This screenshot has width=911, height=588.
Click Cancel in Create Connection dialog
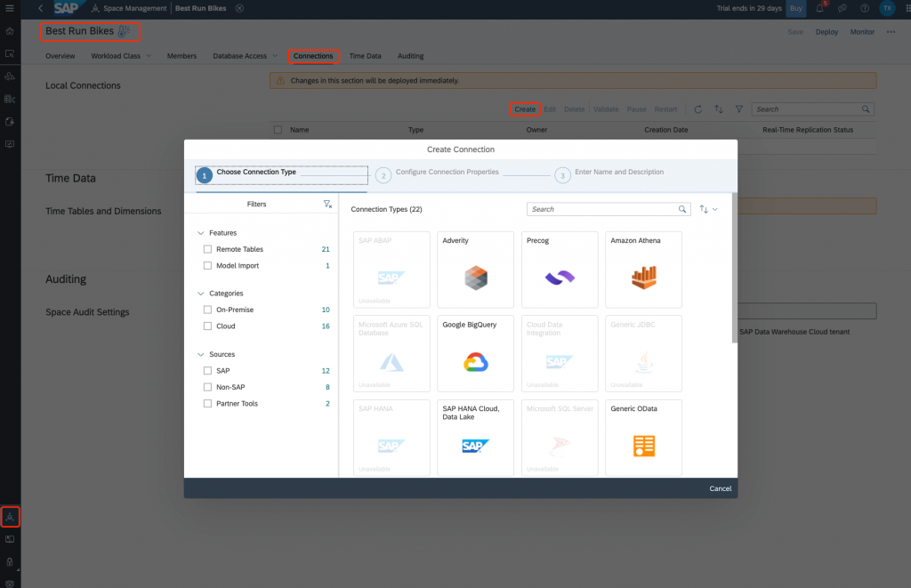pyautogui.click(x=720, y=488)
